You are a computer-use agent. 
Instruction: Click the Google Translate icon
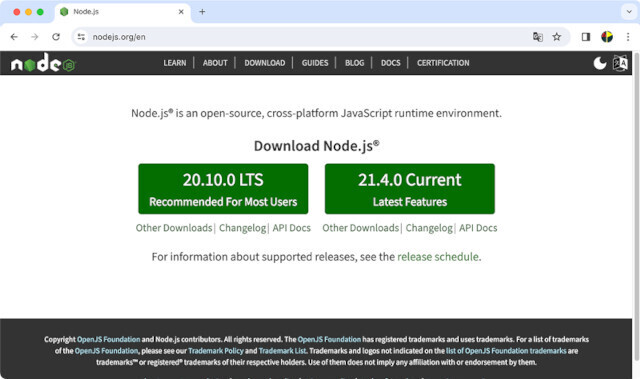[x=538, y=37]
